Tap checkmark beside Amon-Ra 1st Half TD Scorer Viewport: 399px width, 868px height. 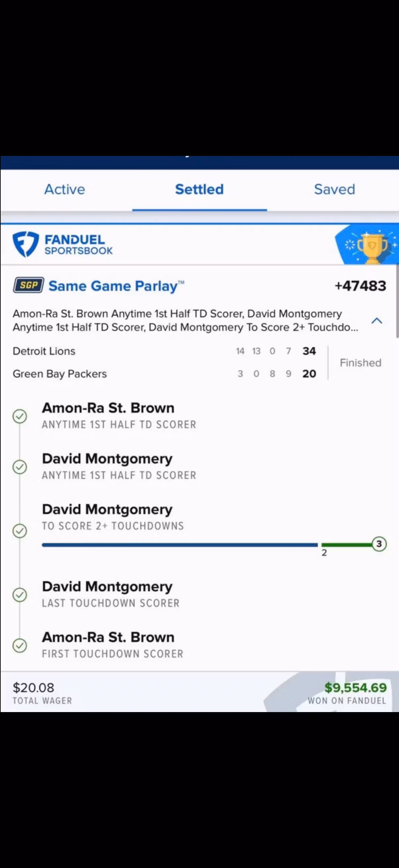pos(20,416)
